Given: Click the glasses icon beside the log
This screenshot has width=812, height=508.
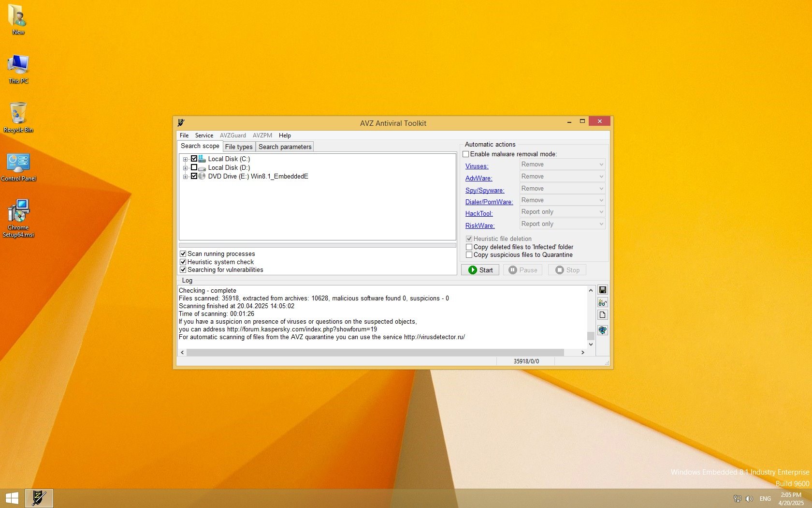Looking at the screenshot, I should (x=602, y=302).
